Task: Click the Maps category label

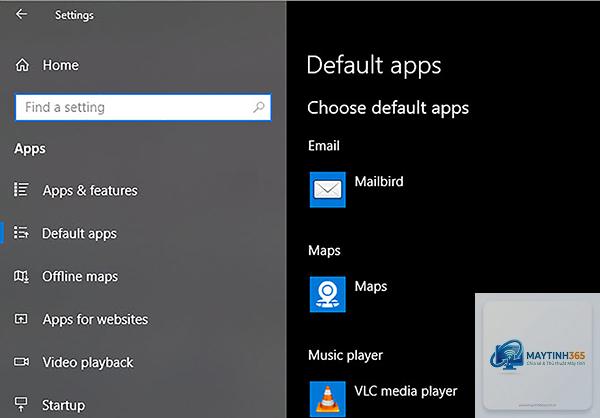Action: [x=324, y=251]
